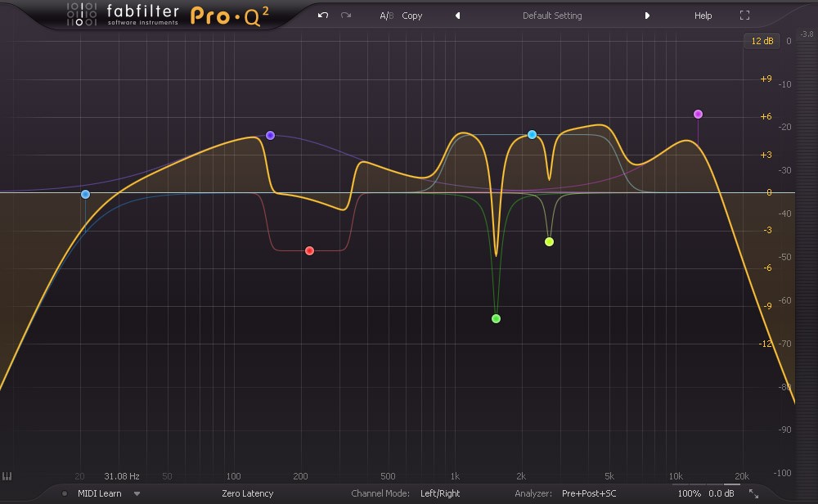Enable MIDI Learn
Viewport: 818px width, 504px height.
click(x=99, y=493)
